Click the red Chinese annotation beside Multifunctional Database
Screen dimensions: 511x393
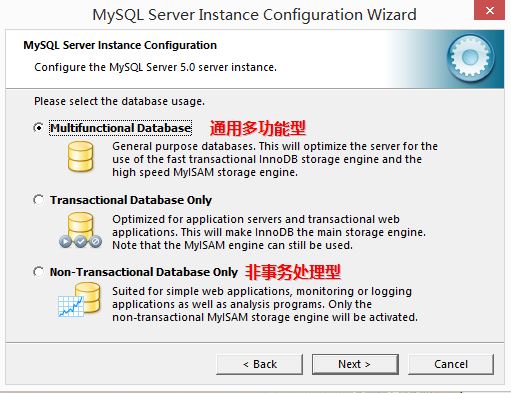pos(258,128)
